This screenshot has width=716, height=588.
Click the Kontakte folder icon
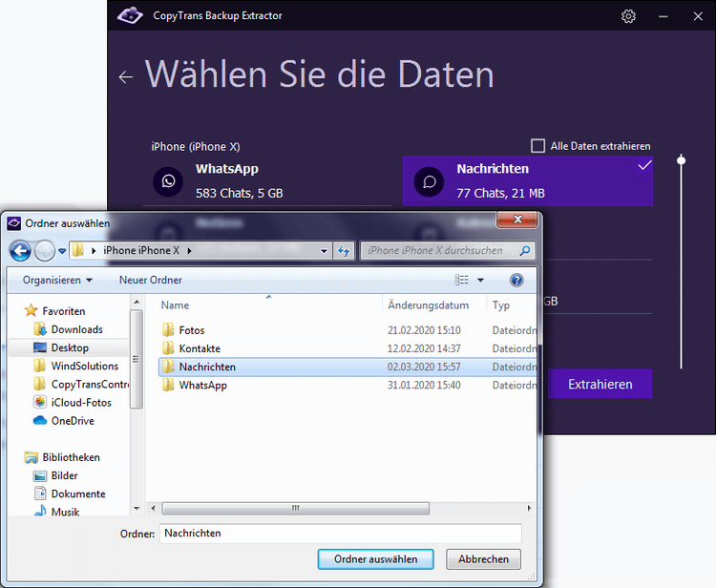168,347
